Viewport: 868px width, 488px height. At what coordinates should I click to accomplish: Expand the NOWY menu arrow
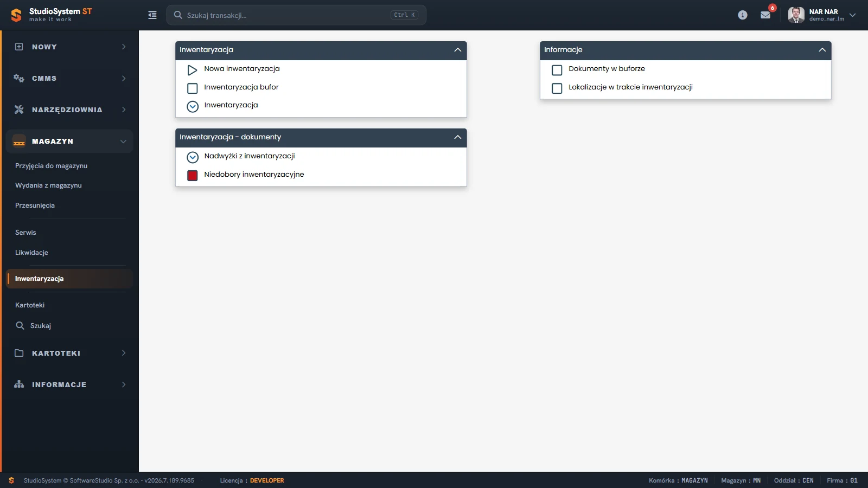tap(124, 47)
